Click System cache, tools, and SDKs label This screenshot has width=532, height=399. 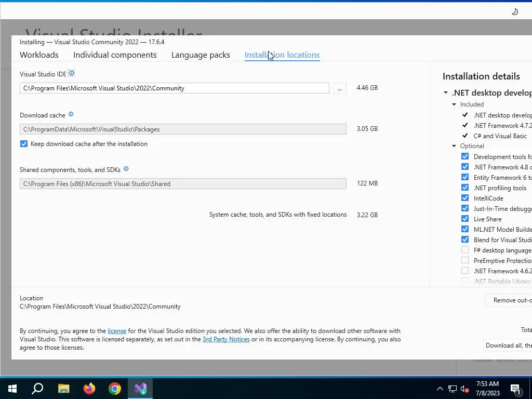[278, 215]
